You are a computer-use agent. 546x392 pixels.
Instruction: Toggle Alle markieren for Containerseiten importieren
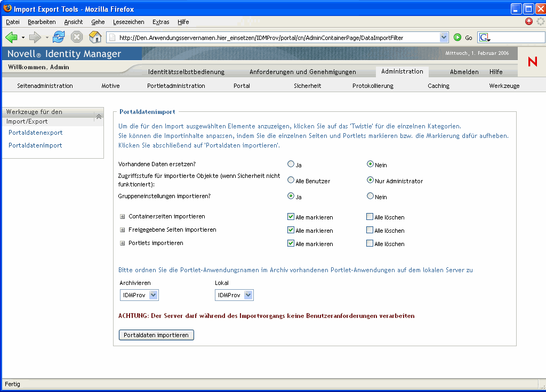click(x=291, y=216)
